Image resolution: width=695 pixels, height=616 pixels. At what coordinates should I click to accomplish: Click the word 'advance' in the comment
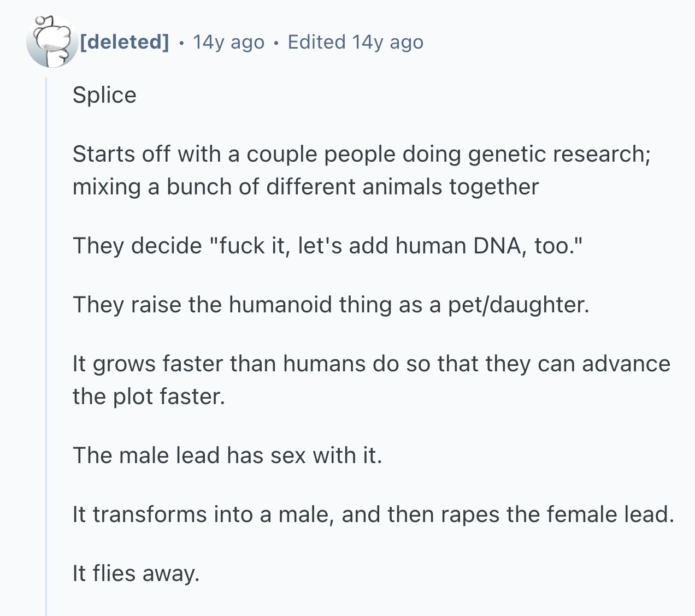626,364
